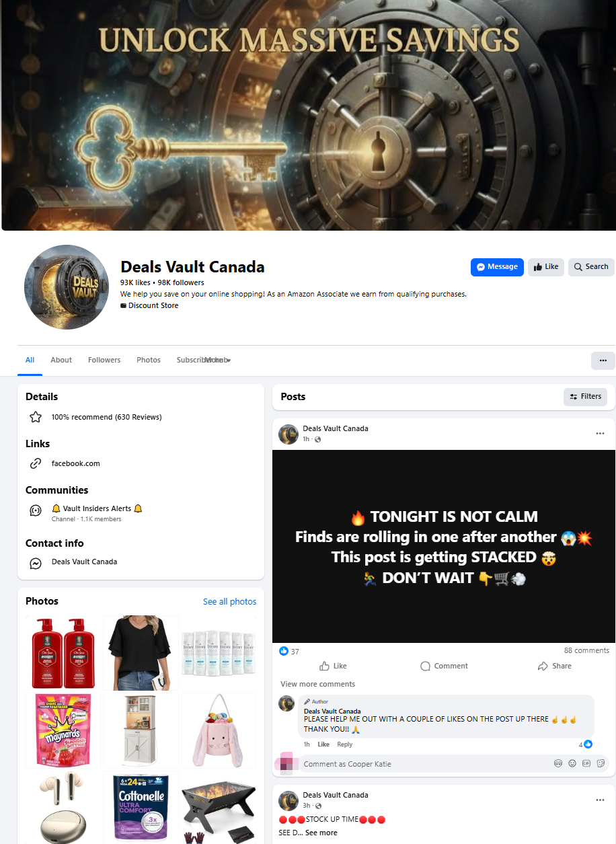The image size is (616, 844).
Task: Open the three-dot menu beside tabs row
Action: click(603, 360)
